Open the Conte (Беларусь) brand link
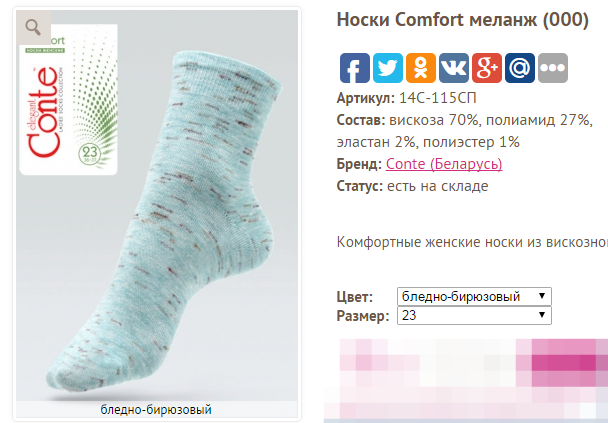This screenshot has width=608, height=423. pyautogui.click(x=444, y=164)
